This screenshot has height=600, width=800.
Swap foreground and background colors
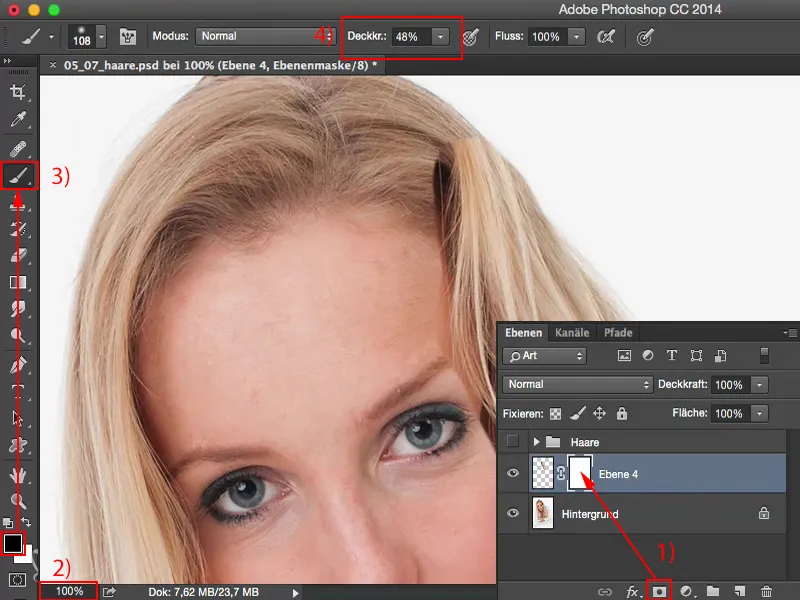click(x=26, y=522)
